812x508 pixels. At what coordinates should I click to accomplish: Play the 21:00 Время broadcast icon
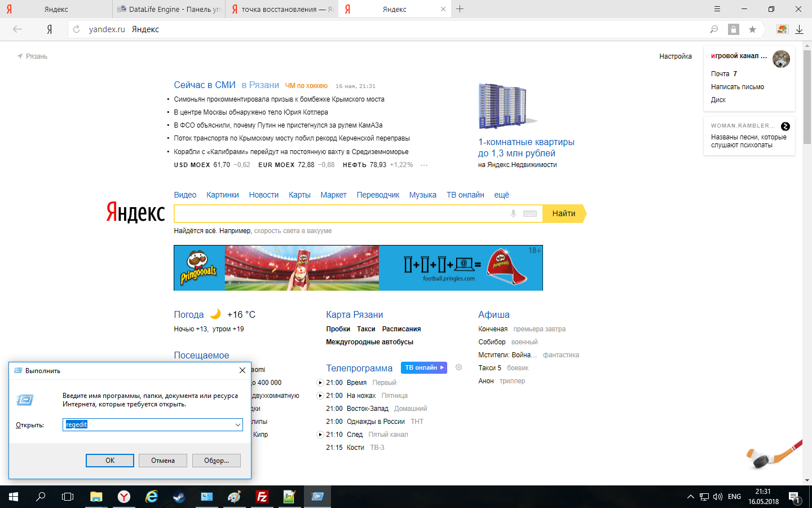(320, 383)
